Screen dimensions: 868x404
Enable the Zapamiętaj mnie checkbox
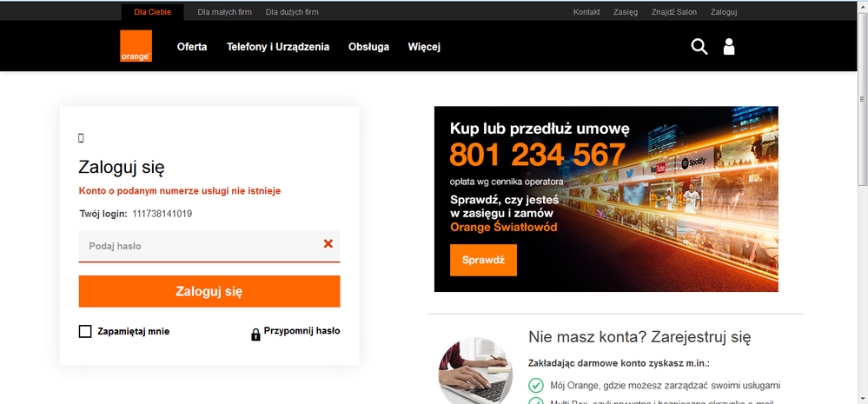pos(84,332)
